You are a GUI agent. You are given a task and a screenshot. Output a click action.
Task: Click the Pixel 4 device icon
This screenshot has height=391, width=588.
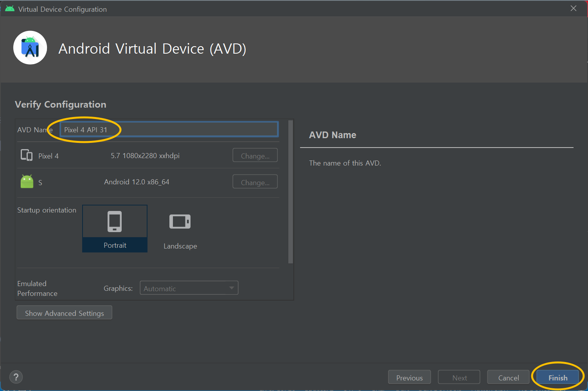click(x=27, y=155)
